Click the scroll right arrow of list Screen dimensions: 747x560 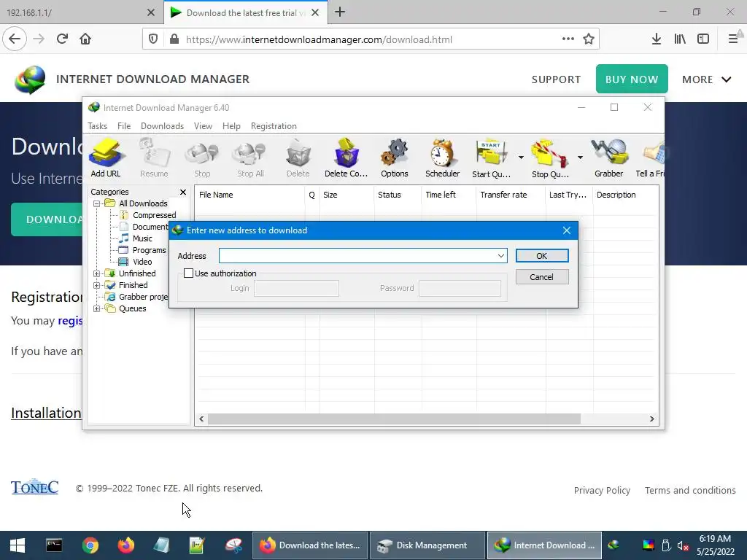(x=651, y=419)
